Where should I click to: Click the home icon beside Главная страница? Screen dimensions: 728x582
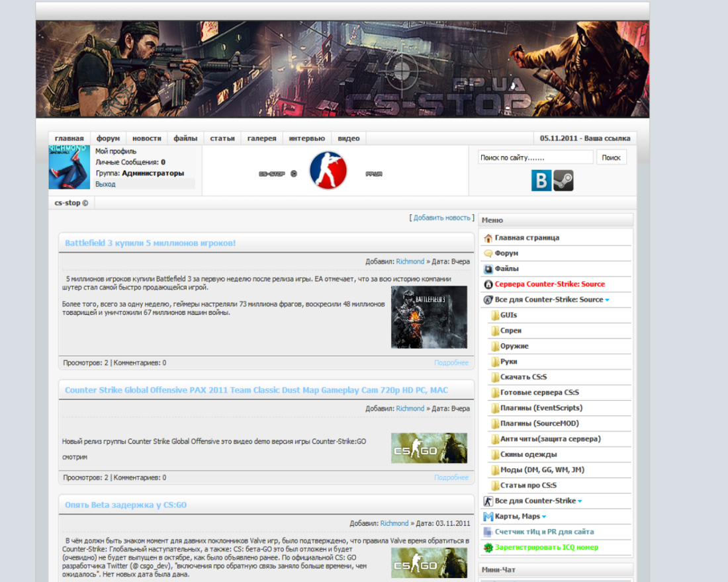(x=488, y=238)
